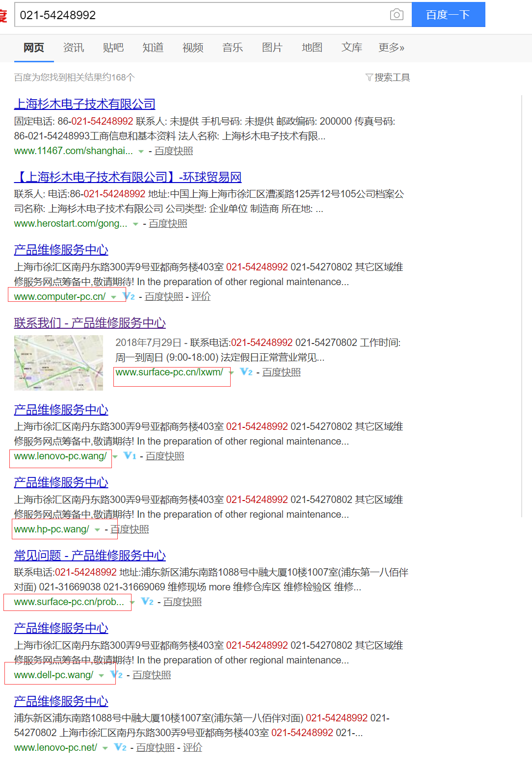Image resolution: width=532 pixels, height=767 pixels.
Task: Expand dropdown arrow next to www.computer-pc.cn/
Action: click(x=113, y=297)
